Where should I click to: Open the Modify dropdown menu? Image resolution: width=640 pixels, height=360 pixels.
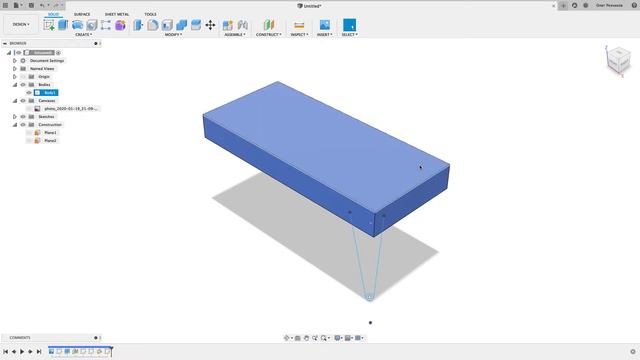click(173, 35)
